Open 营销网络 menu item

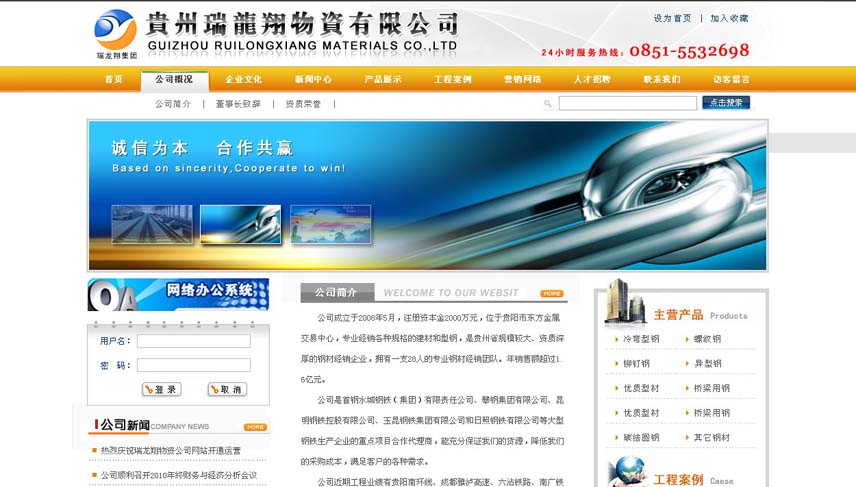tap(522, 79)
